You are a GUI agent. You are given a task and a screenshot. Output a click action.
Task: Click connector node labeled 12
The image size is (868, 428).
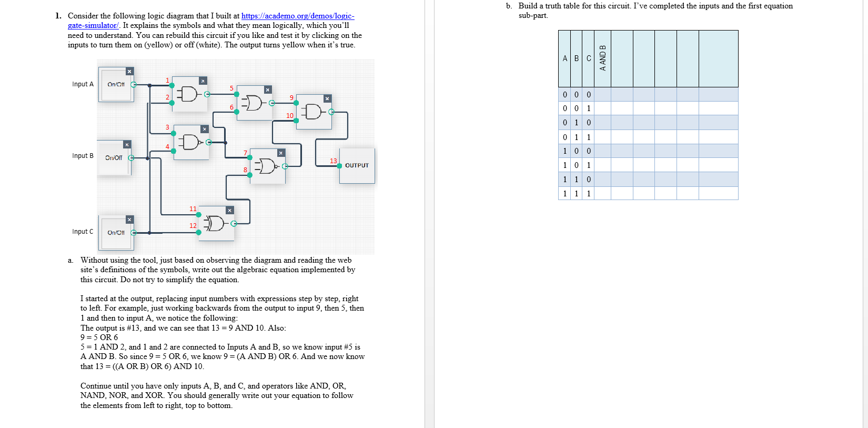pos(199,232)
